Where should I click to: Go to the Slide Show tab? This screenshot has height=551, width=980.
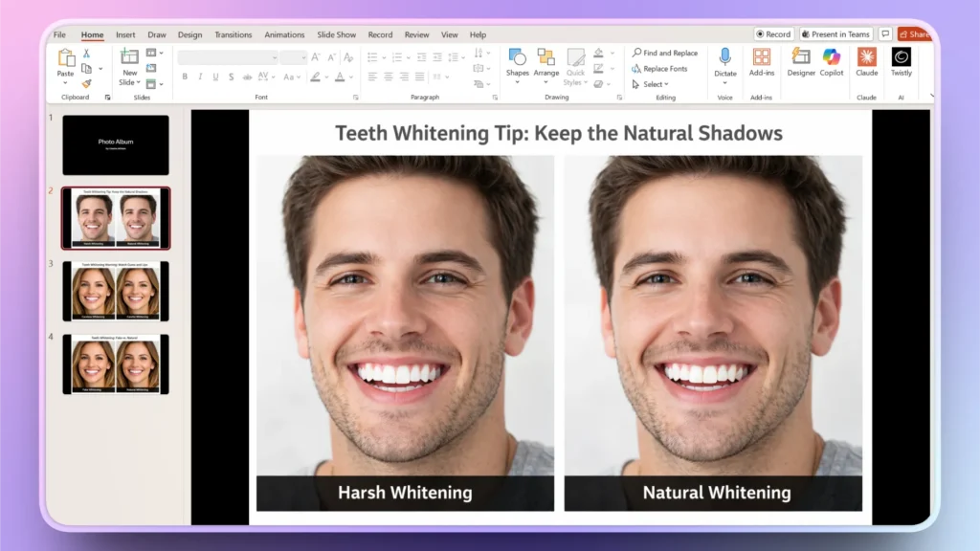tap(336, 34)
